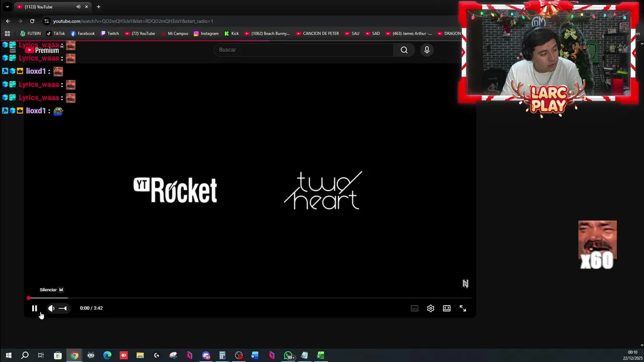
Task: Open the Facebook bookmark
Action: tap(83, 34)
